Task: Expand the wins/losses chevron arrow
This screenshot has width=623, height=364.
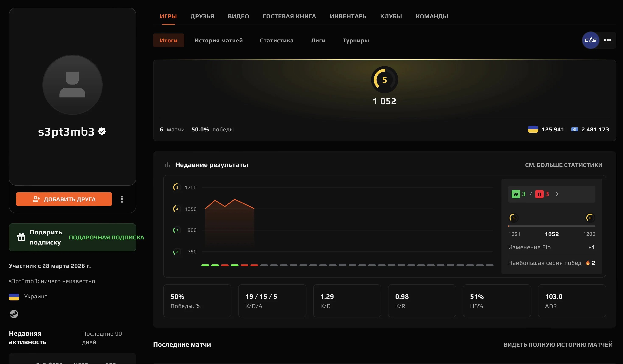Action: pos(557,194)
